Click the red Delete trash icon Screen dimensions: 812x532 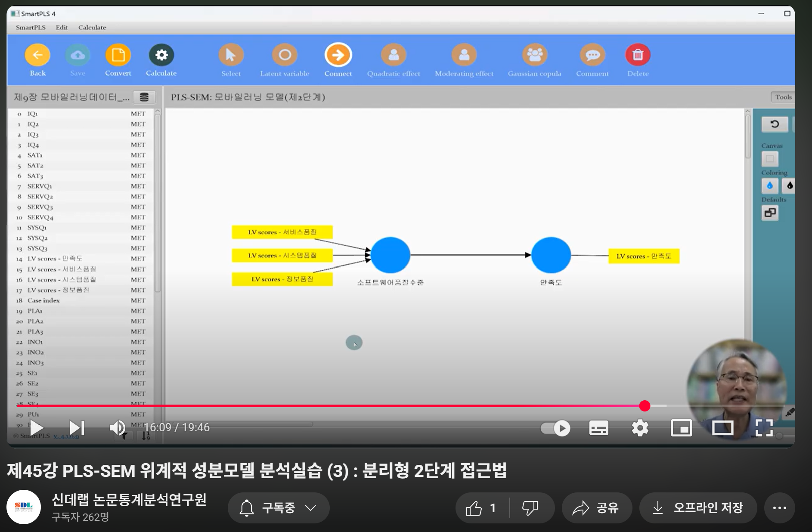[638, 55]
